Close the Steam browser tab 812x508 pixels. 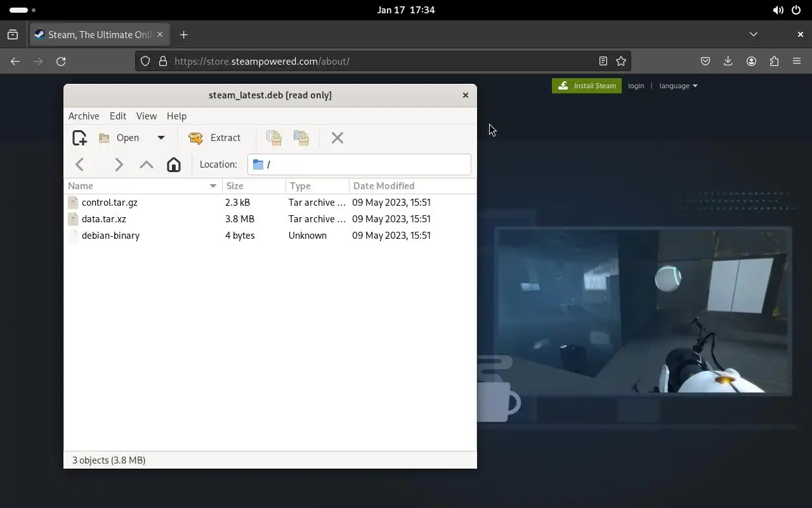pos(160,34)
